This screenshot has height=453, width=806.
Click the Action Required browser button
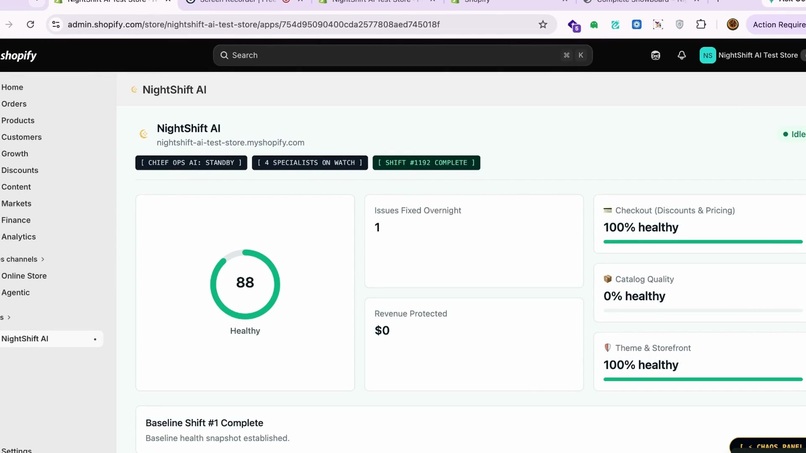[x=777, y=24]
